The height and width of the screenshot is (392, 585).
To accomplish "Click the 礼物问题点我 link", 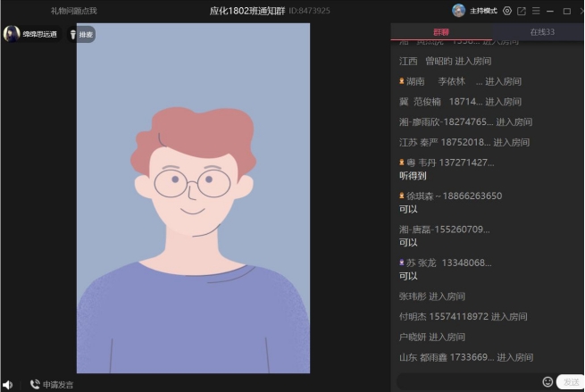I will pyautogui.click(x=74, y=11).
